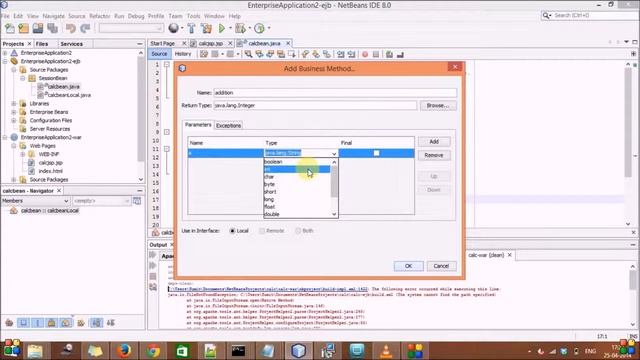Click OK in Add Business Method dialog
Screen dimensions: 640x360
click(409, 266)
